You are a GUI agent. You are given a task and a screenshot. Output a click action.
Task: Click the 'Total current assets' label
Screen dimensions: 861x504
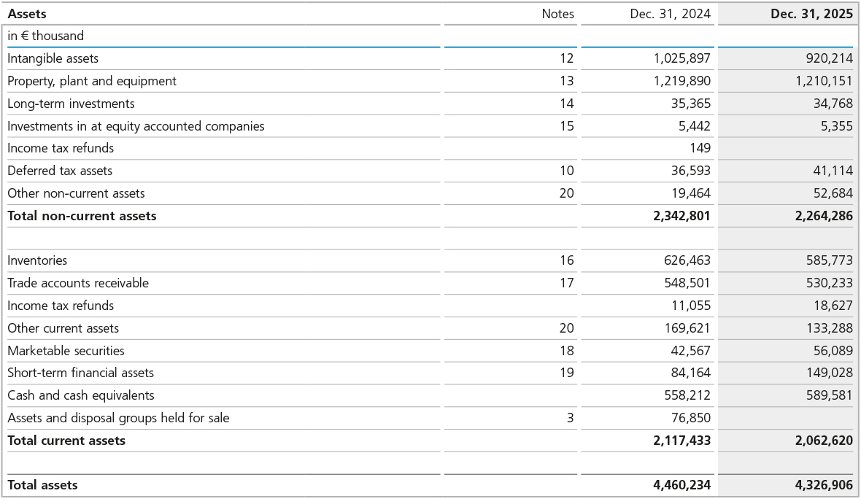pos(66,441)
